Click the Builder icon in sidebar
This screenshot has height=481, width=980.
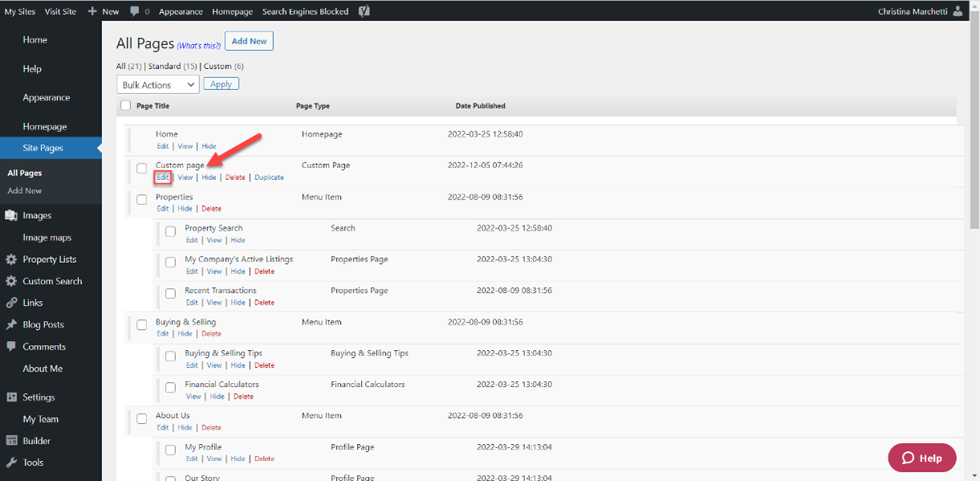(x=11, y=441)
